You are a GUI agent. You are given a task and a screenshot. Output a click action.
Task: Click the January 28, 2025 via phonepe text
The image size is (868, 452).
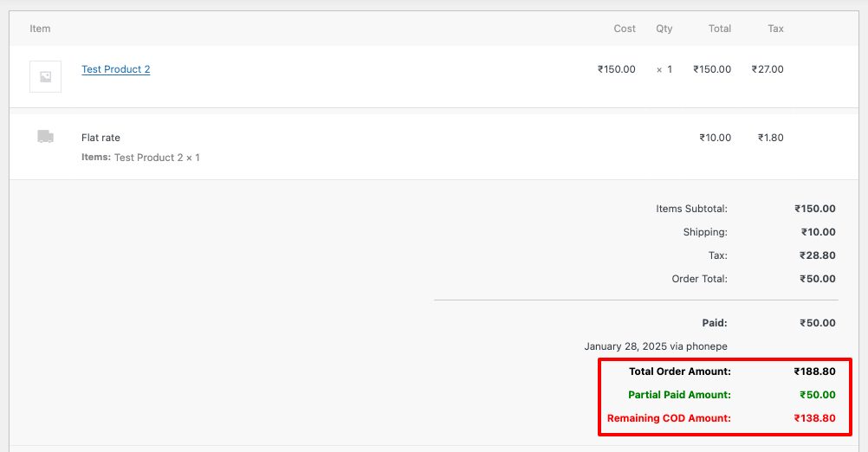(656, 346)
